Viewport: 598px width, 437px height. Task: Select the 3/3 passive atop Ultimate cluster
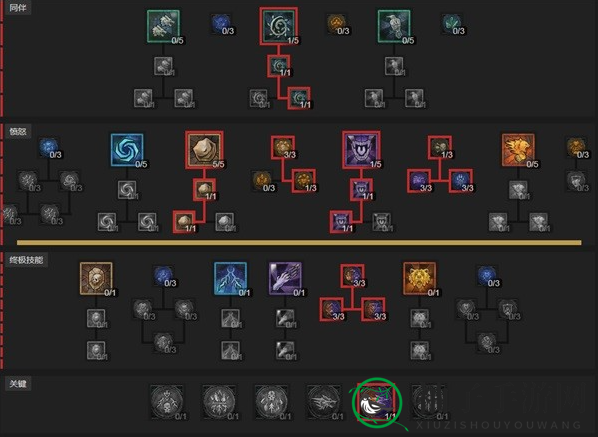click(x=352, y=276)
